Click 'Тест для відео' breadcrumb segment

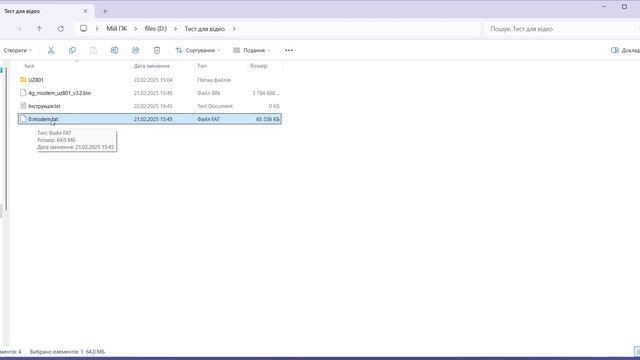coord(204,29)
